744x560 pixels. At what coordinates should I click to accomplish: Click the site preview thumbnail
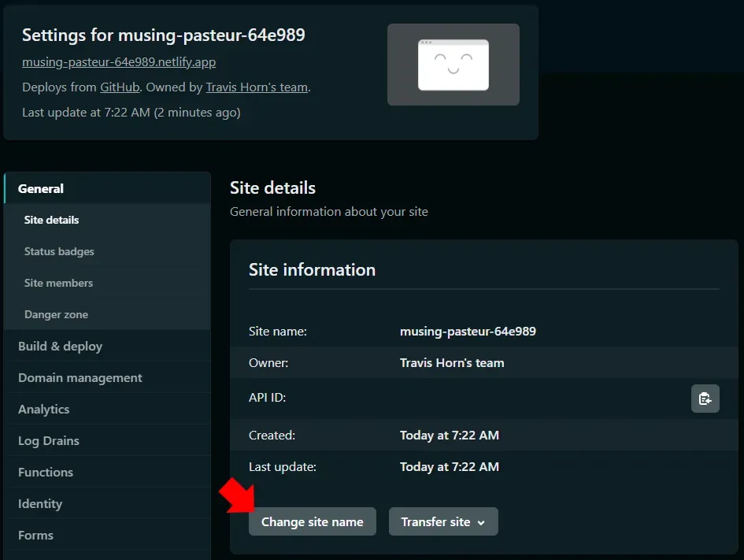453,65
